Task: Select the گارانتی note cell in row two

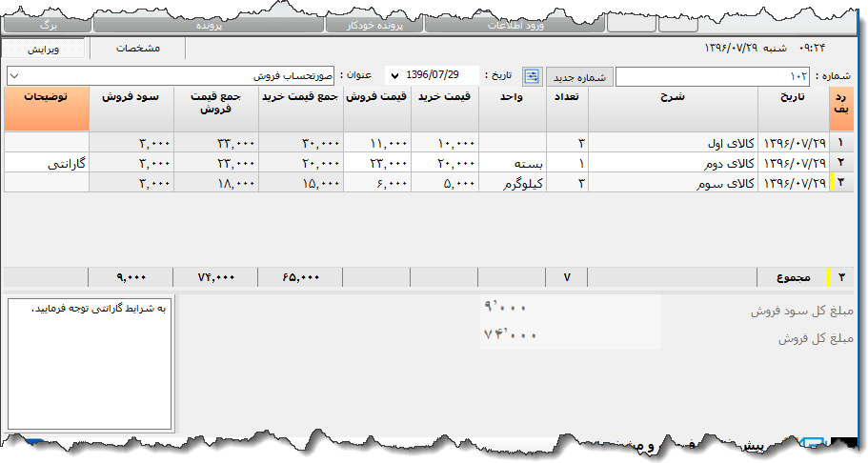Action: pos(46,163)
